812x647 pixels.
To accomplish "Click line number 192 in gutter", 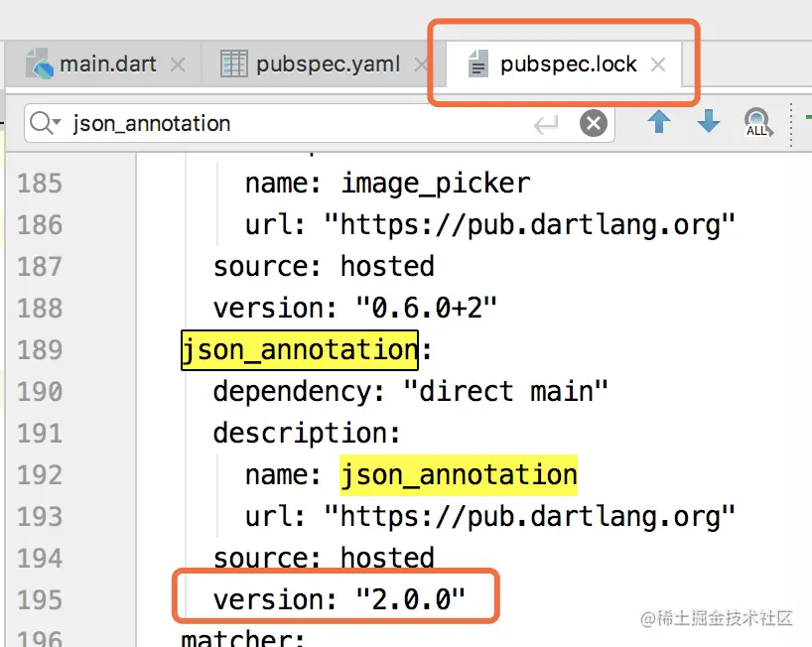I will (x=40, y=475).
